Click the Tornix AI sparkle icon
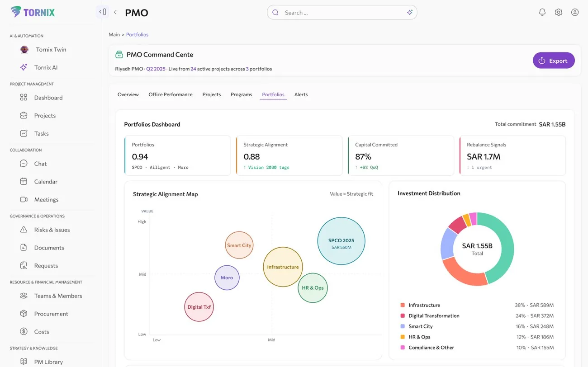This screenshot has width=588, height=367. point(24,67)
